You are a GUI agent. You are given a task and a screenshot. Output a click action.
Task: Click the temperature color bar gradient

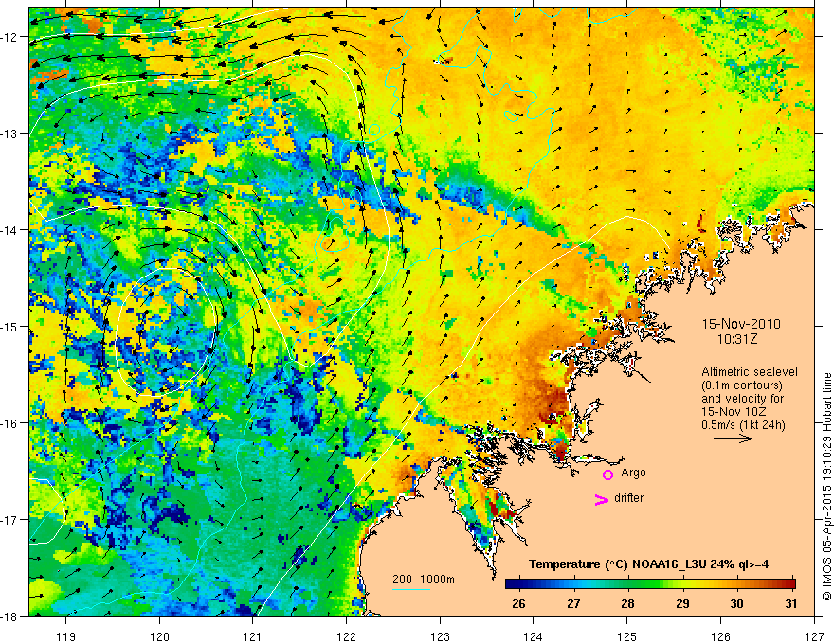(650, 583)
